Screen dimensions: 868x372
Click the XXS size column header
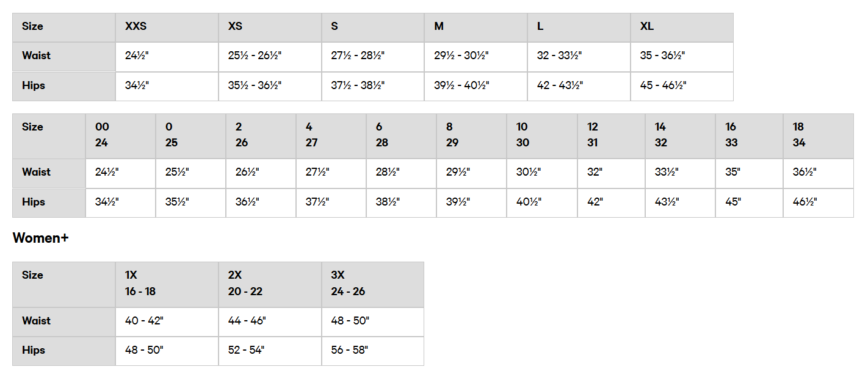click(x=167, y=27)
